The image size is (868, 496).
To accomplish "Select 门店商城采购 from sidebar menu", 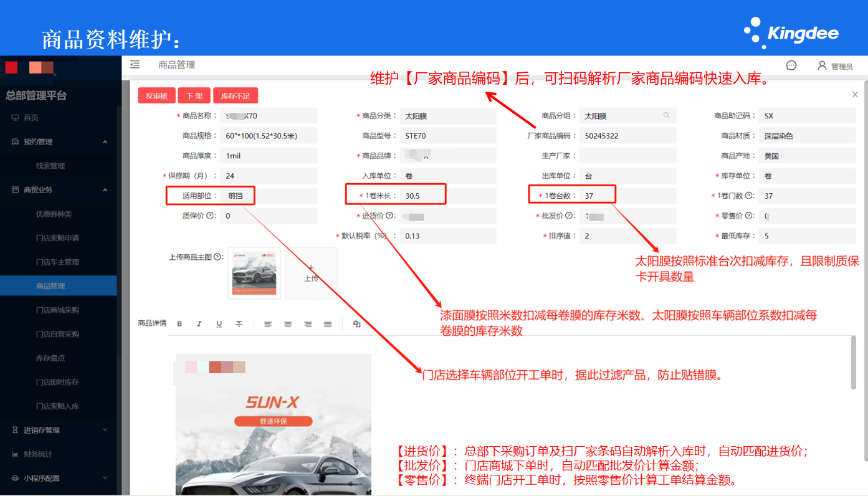I will click(57, 310).
